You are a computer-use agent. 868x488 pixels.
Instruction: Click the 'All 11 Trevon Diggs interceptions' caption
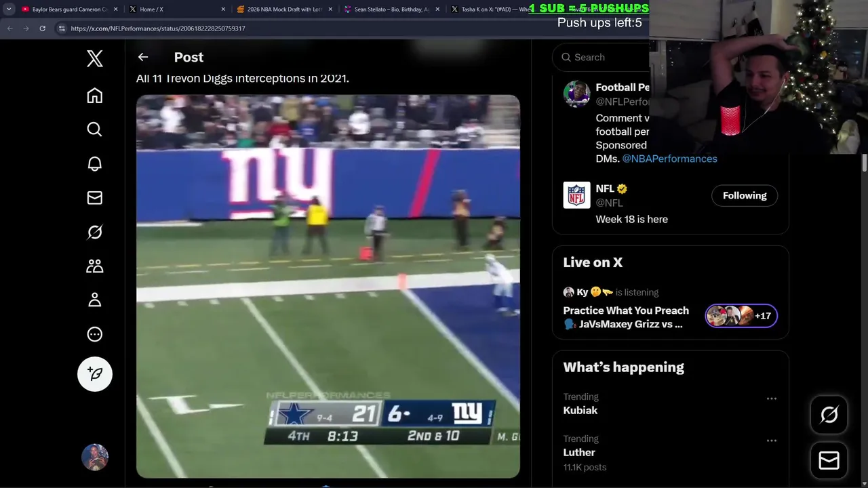[x=243, y=79]
